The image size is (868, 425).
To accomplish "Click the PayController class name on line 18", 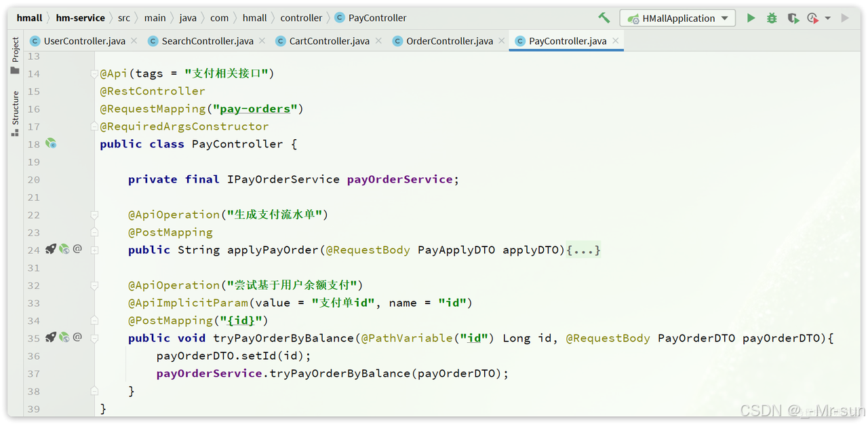I will (237, 144).
